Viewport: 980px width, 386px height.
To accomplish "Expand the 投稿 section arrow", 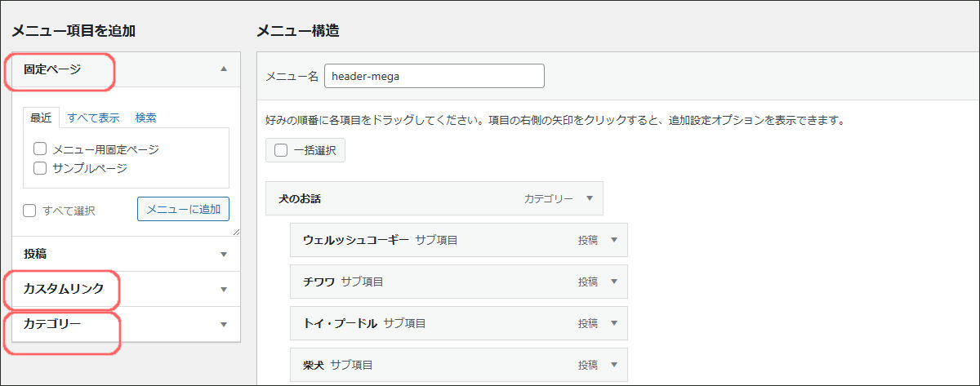I will 223,254.
